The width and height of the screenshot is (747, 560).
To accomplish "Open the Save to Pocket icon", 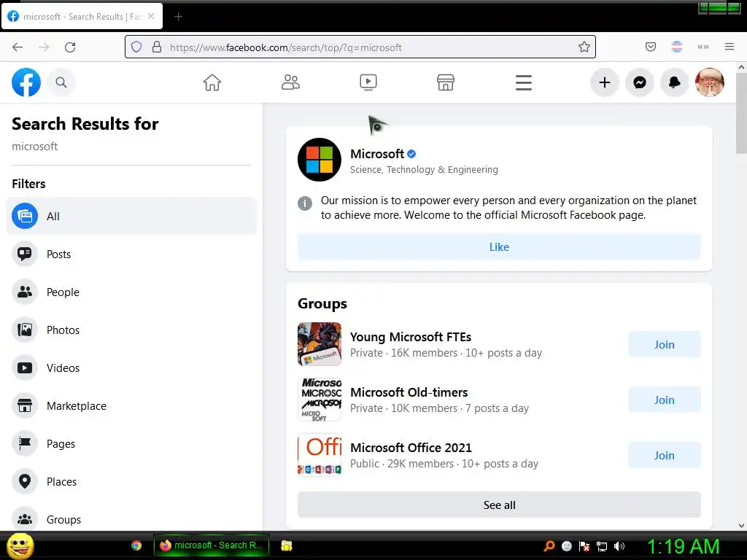I will [x=650, y=47].
